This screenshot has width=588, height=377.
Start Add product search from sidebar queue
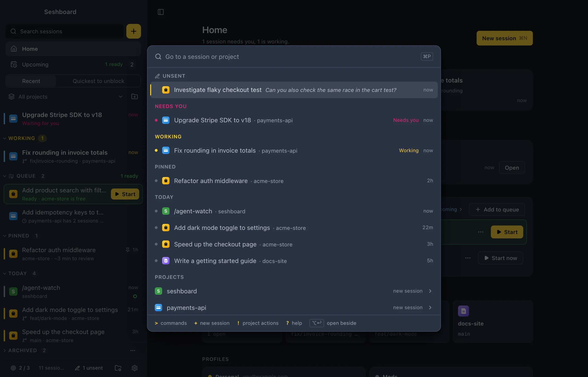coord(125,194)
